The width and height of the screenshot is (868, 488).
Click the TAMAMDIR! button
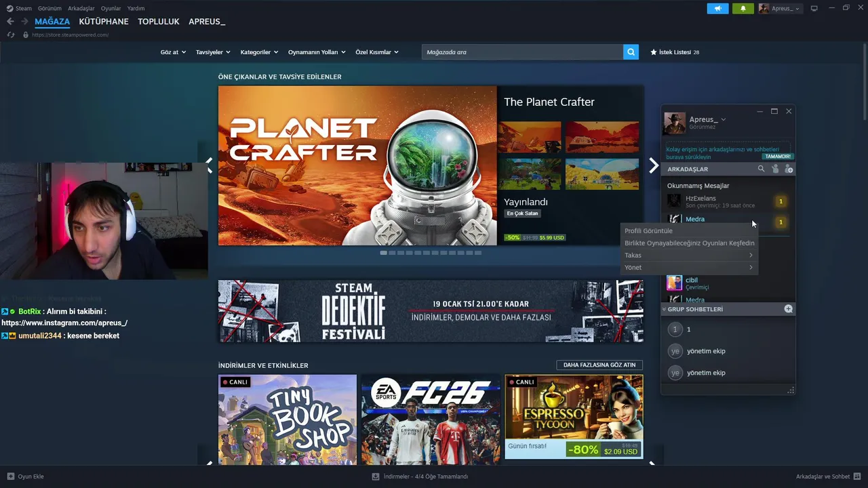click(x=778, y=157)
